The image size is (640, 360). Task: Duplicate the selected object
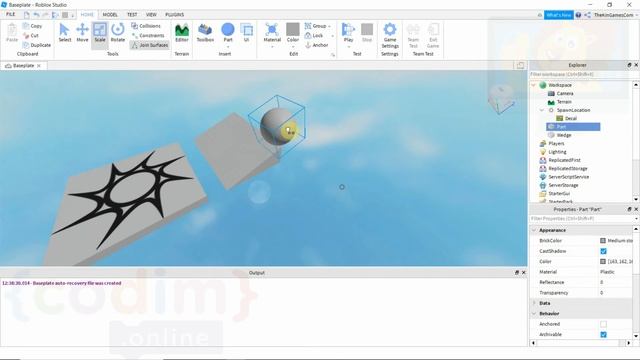click(37, 45)
